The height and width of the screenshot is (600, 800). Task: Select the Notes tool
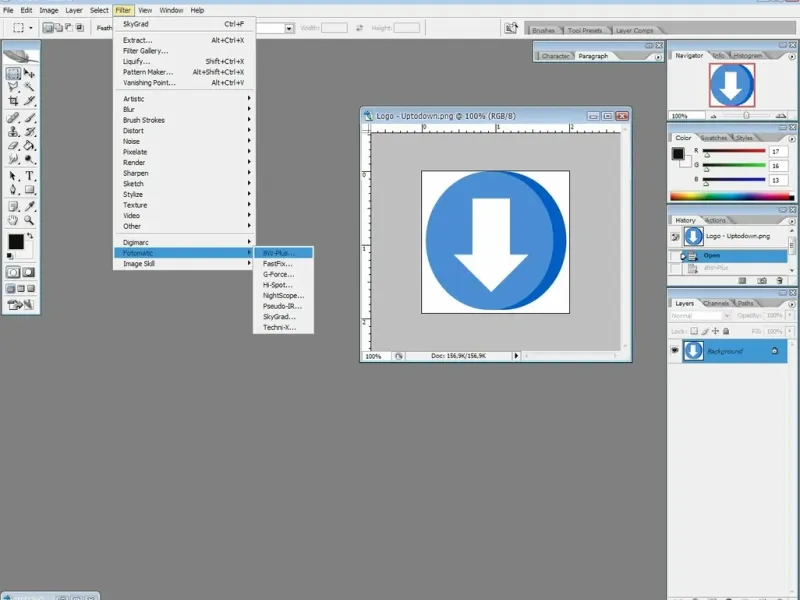click(x=13, y=206)
